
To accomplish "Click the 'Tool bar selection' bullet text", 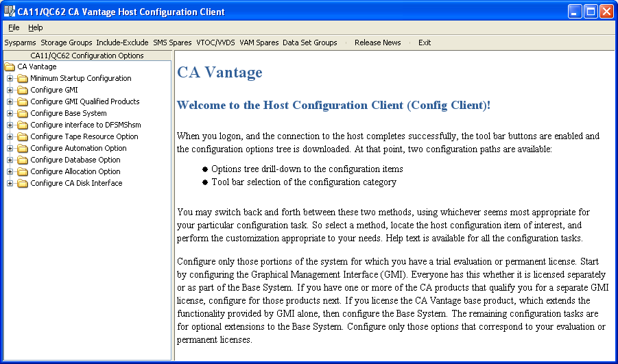I will pyautogui.click(x=304, y=182).
